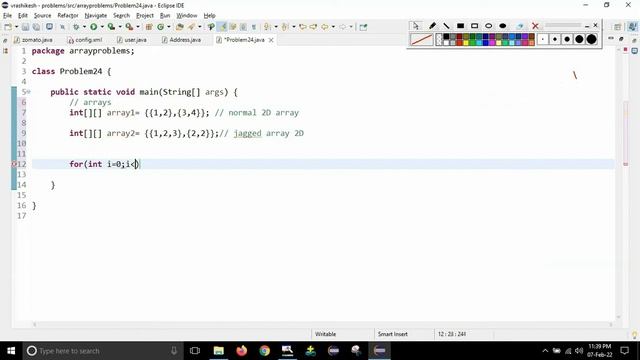The image size is (640, 360).
Task: Expand the Coverage dropdown arrow
Action: coord(120,27)
